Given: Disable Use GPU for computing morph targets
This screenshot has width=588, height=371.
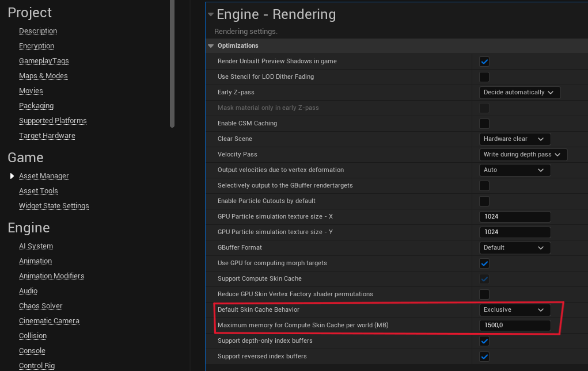Looking at the screenshot, I should pos(484,263).
